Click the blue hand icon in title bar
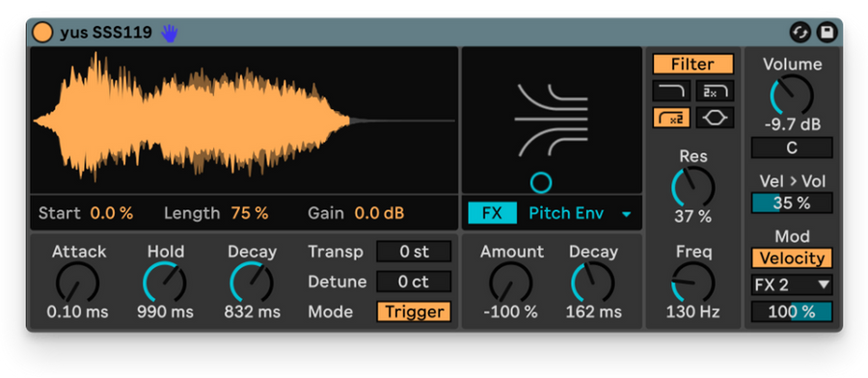868x378 pixels. point(170,33)
